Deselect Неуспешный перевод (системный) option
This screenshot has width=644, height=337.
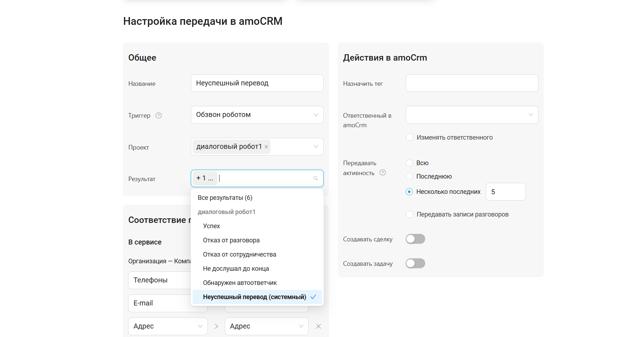254,297
